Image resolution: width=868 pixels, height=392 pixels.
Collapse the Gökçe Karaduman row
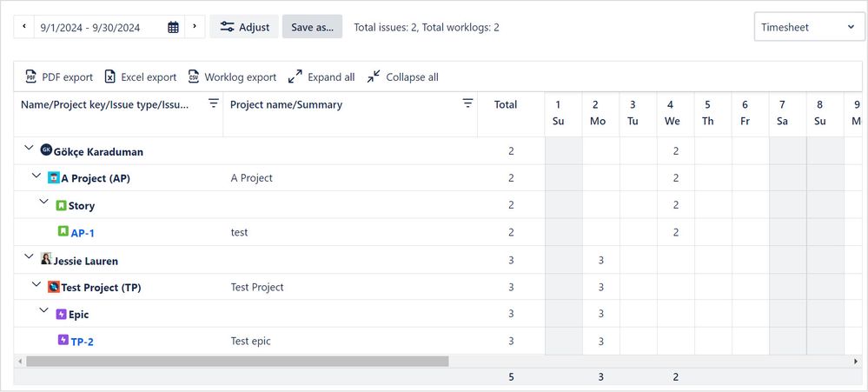[30, 149]
